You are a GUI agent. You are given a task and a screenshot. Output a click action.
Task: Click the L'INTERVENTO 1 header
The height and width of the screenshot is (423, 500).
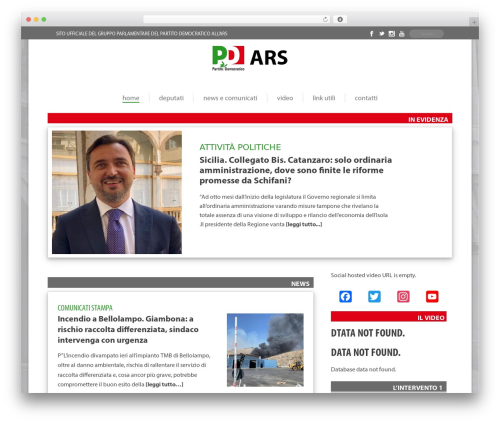coord(389,387)
